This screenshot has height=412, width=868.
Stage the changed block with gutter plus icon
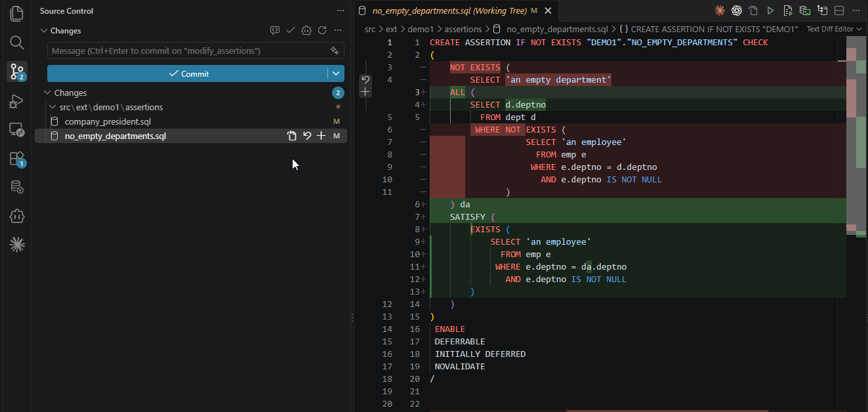(365, 92)
